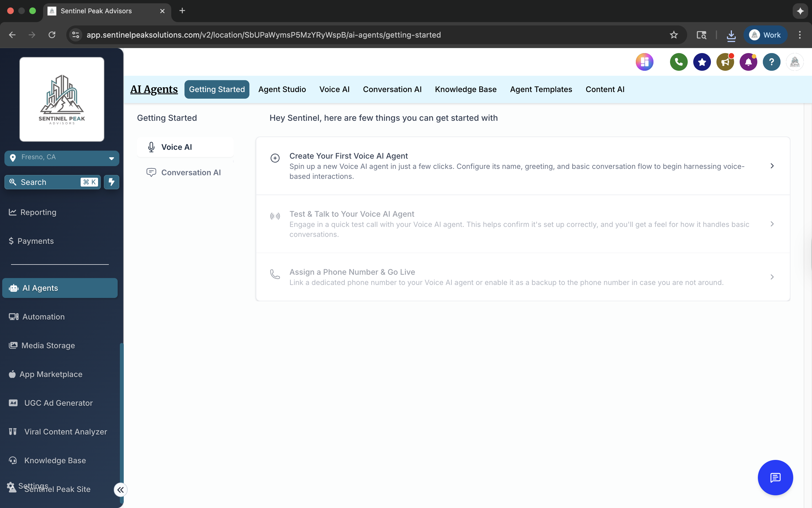Click the Search field in the sidebar
The image size is (812, 508).
point(47,182)
